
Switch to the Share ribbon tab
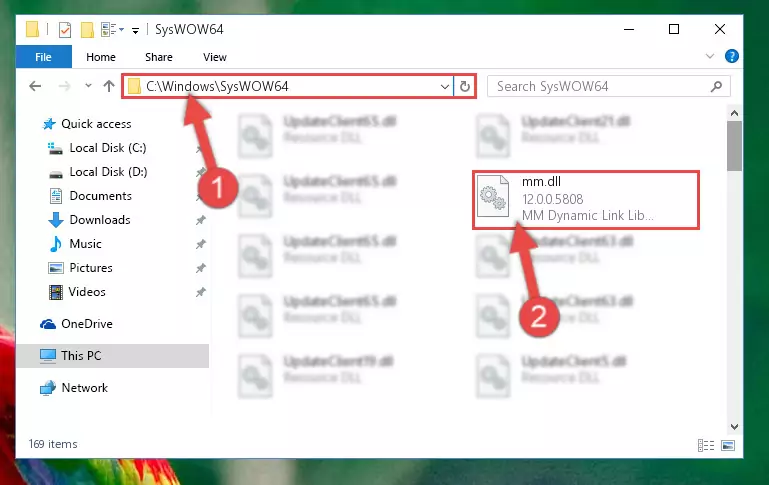click(158, 57)
